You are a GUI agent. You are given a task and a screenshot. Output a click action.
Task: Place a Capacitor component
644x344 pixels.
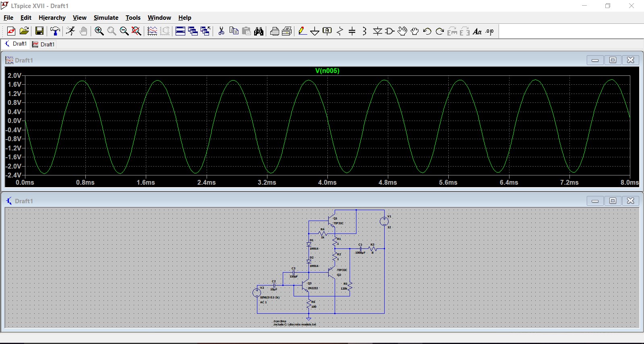[352, 31]
